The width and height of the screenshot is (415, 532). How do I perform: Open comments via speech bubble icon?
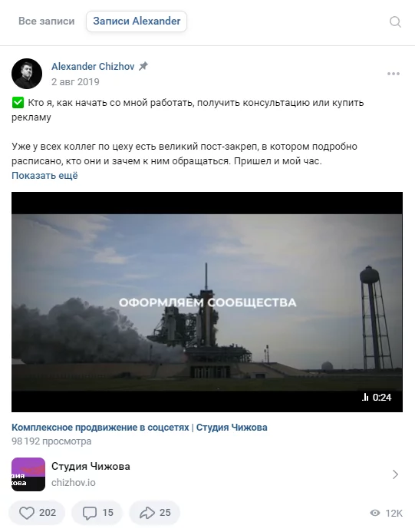click(x=90, y=513)
